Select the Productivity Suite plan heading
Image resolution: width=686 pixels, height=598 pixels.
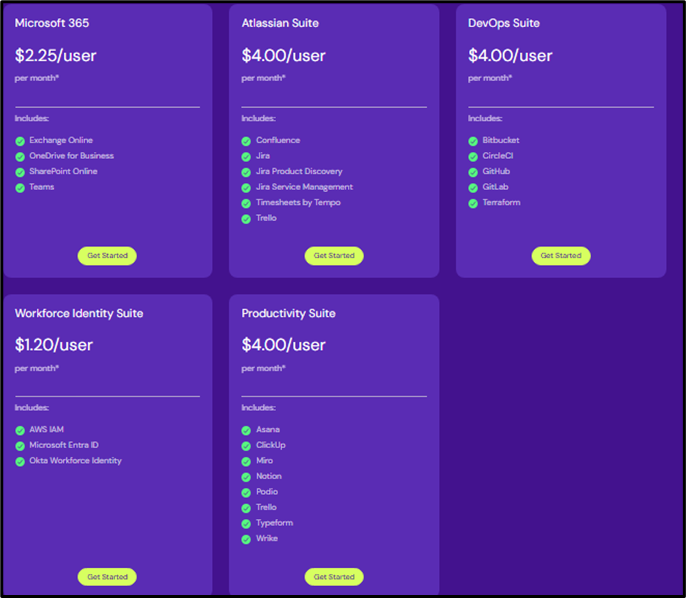(x=288, y=313)
